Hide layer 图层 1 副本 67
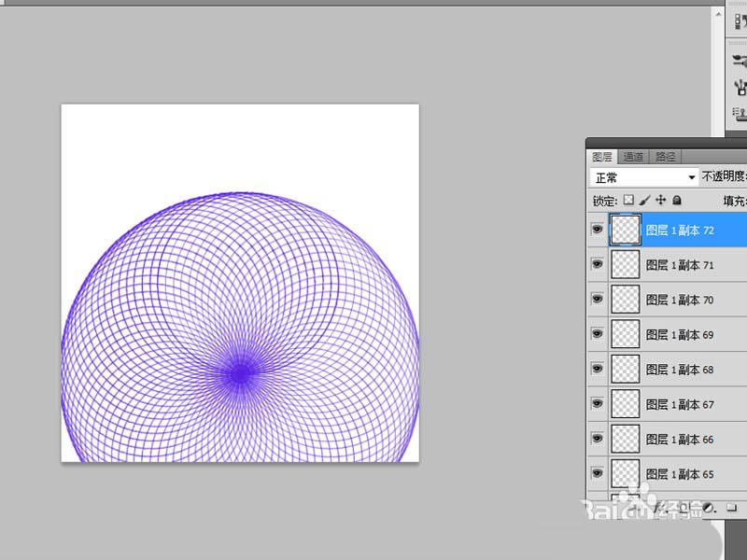747x560 pixels. pos(598,404)
